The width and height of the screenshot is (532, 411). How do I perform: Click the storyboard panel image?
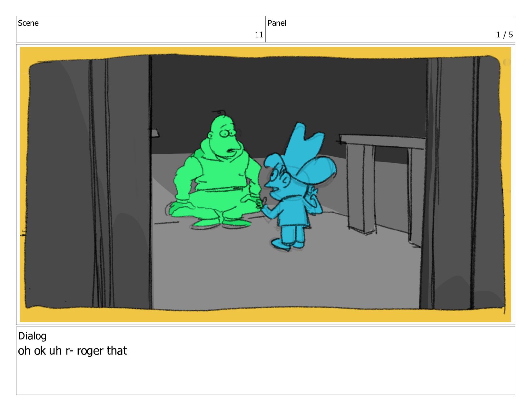tap(265, 184)
